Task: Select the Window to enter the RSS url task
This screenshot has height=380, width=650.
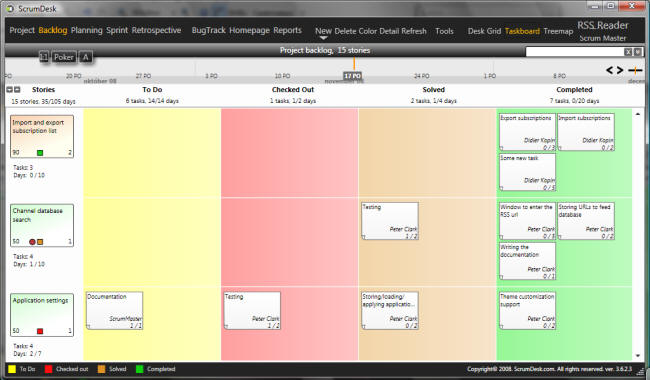Action: (527, 221)
